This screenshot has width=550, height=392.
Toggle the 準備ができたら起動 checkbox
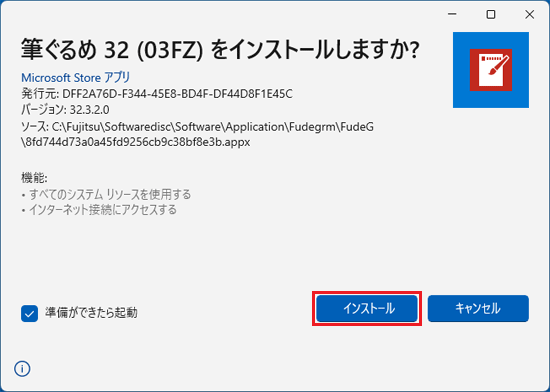pyautogui.click(x=29, y=313)
